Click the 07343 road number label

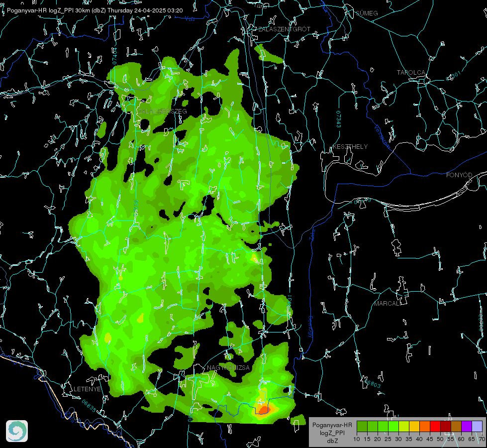coord(339,119)
